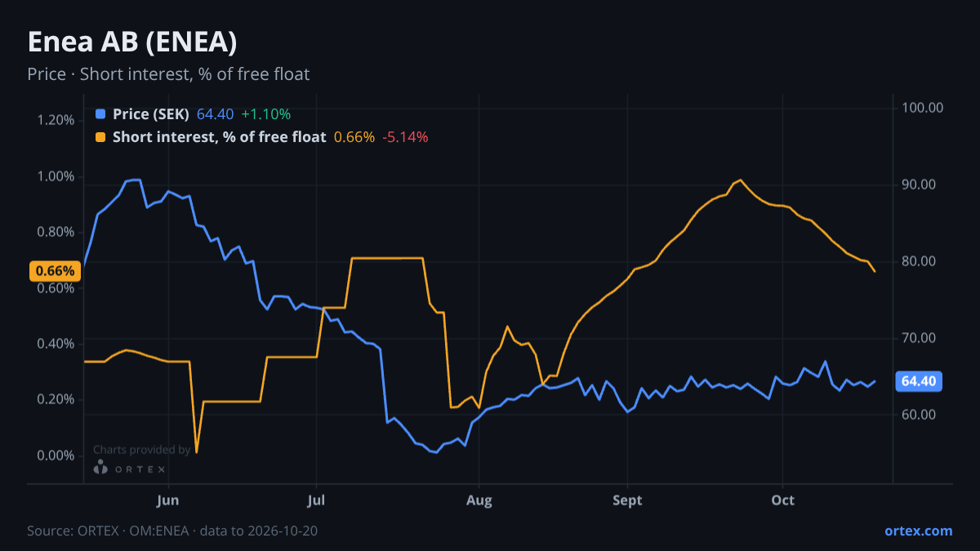Click the Oct x-axis label
This screenshot has height=551, width=980.
[x=782, y=500]
